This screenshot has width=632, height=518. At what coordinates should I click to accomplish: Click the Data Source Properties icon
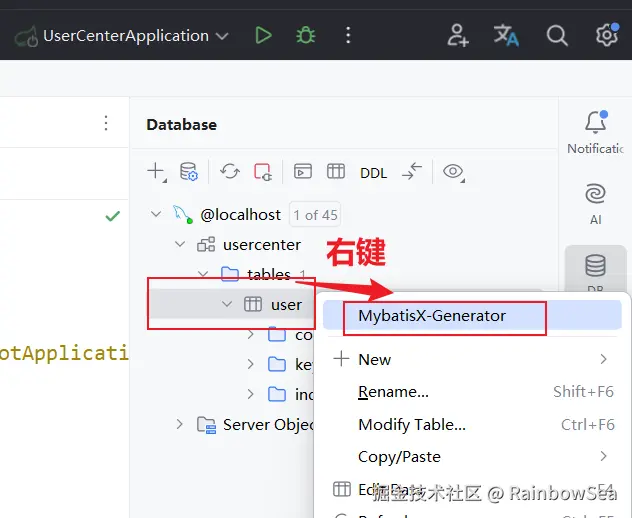click(188, 172)
